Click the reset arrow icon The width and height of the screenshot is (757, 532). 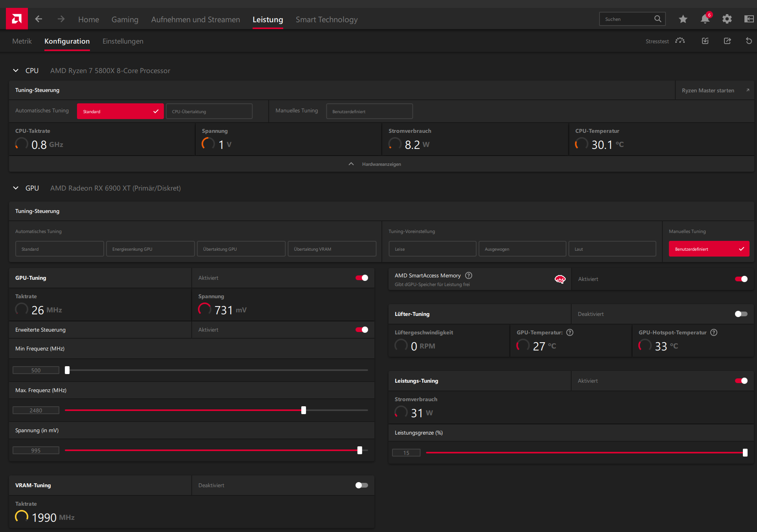[749, 41]
